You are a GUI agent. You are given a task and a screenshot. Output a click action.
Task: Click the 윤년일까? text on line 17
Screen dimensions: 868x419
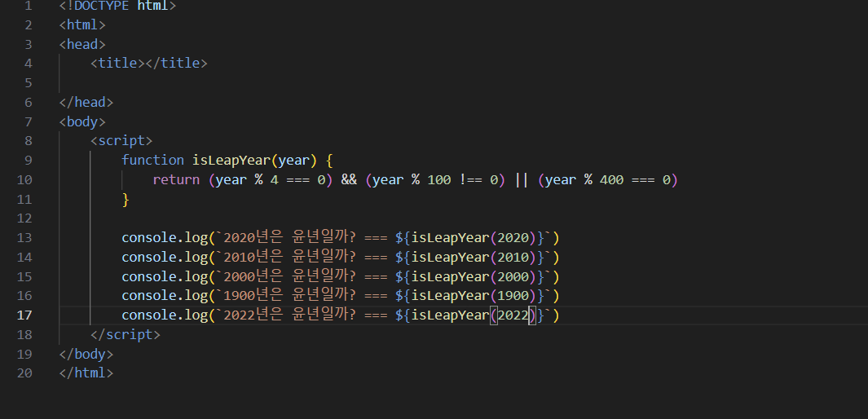(x=324, y=315)
